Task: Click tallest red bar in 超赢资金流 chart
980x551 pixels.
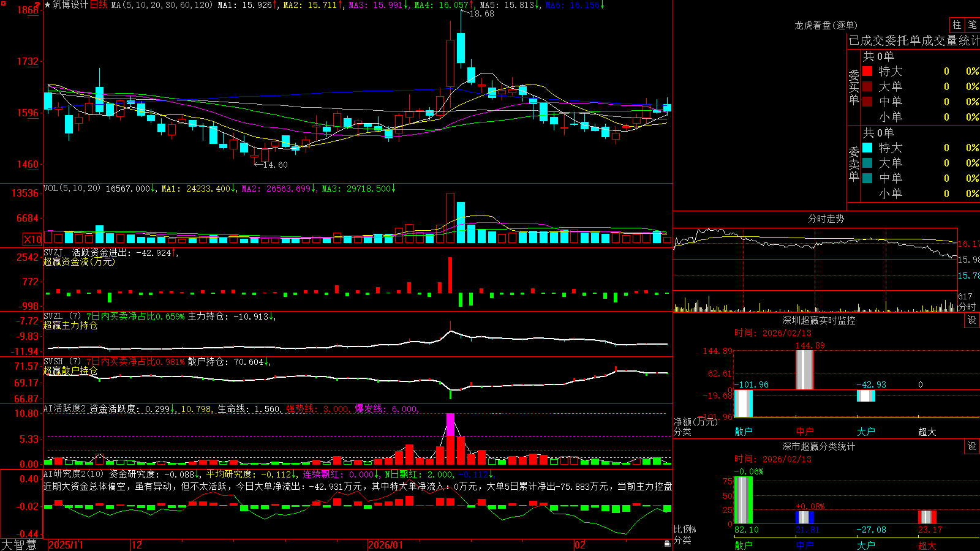Action: pos(450,275)
